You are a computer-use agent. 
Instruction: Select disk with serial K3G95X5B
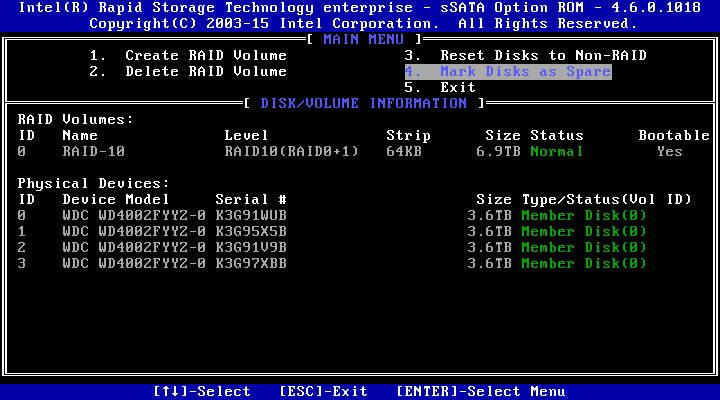tap(251, 231)
